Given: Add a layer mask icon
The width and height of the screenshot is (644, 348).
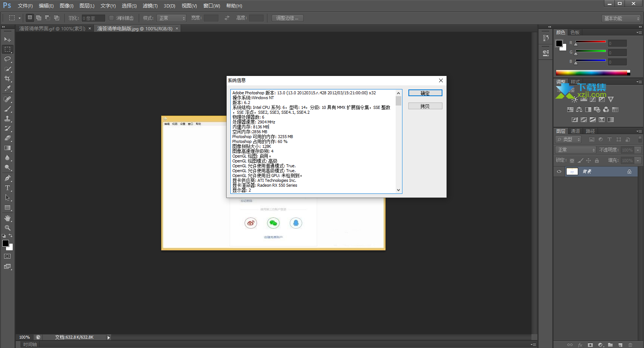Looking at the screenshot, I should click(590, 345).
